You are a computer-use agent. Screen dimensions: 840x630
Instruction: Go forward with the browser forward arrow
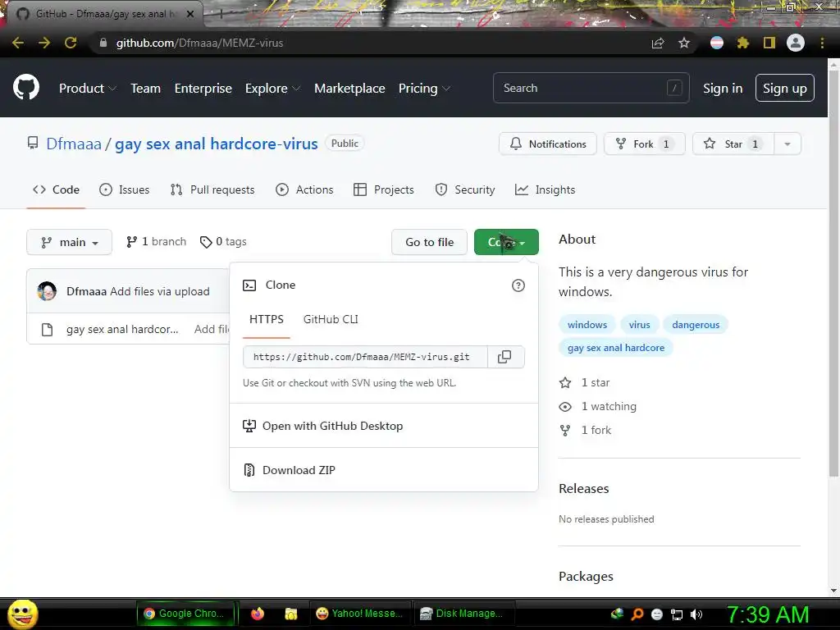coord(44,43)
